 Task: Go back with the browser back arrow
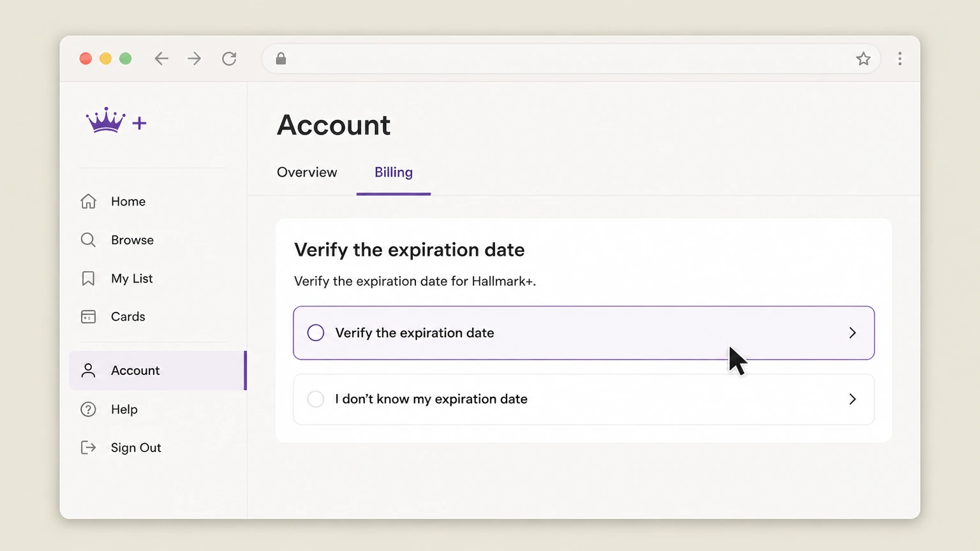tap(161, 59)
